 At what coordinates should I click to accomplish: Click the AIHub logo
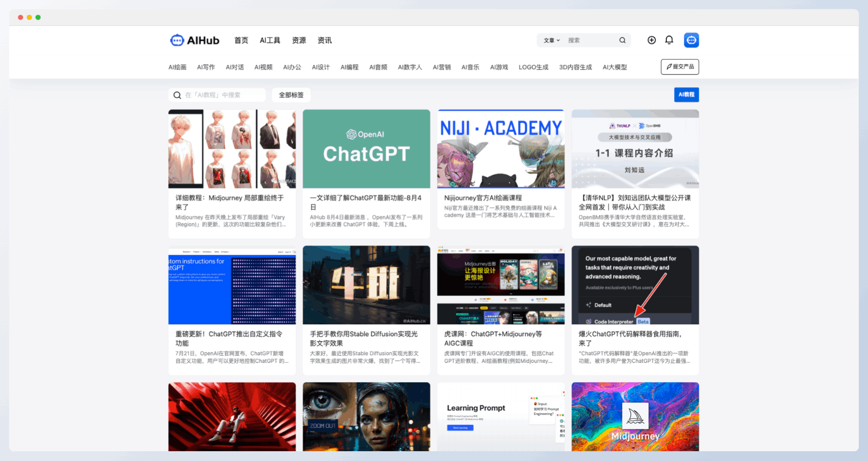click(194, 40)
